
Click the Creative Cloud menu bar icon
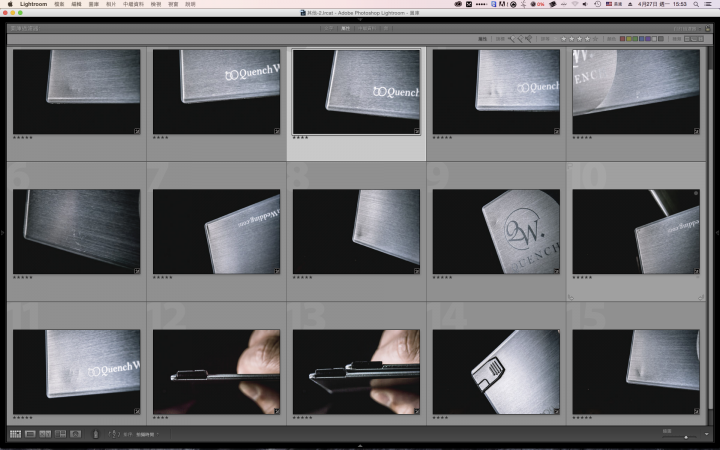pyautogui.click(x=458, y=4)
